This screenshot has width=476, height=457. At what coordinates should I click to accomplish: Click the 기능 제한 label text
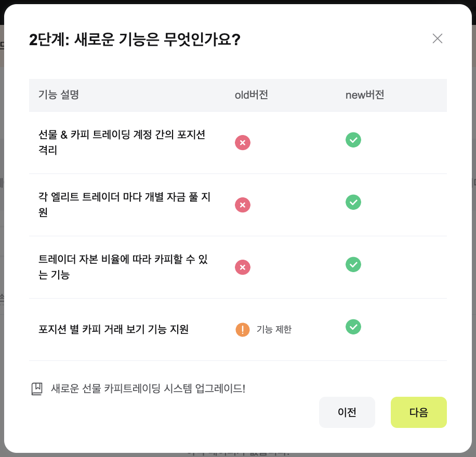pos(274,329)
